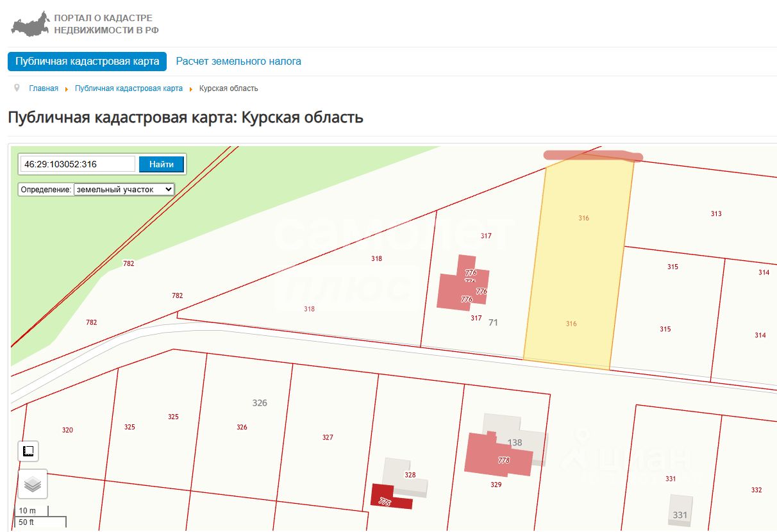Click the page heading about Курская область
This screenshot has width=777, height=532.
pos(186,117)
